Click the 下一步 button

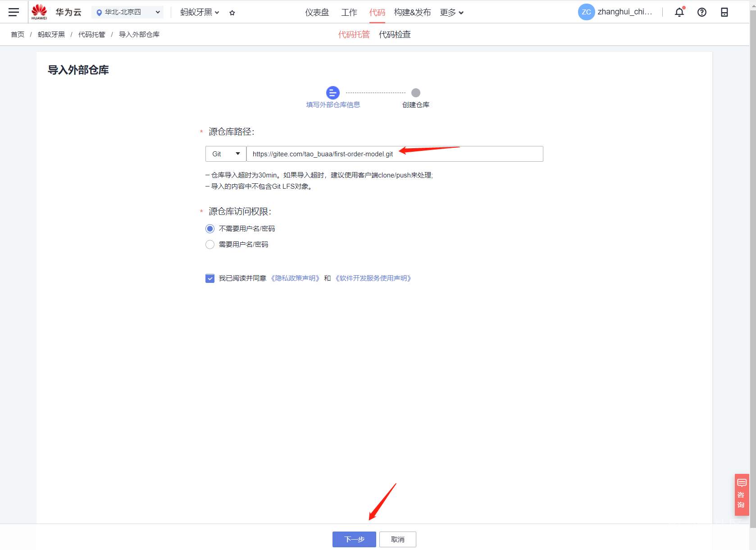click(x=354, y=539)
